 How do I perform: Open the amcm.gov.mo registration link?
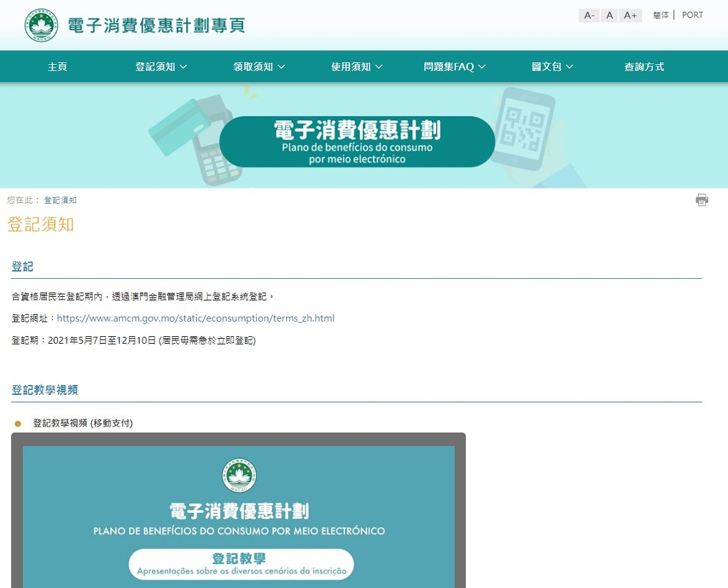(x=195, y=318)
